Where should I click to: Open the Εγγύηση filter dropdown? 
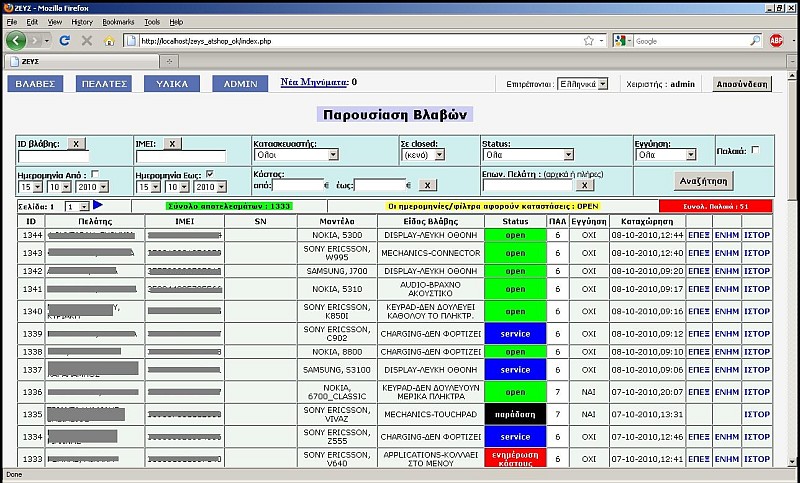[x=666, y=155]
